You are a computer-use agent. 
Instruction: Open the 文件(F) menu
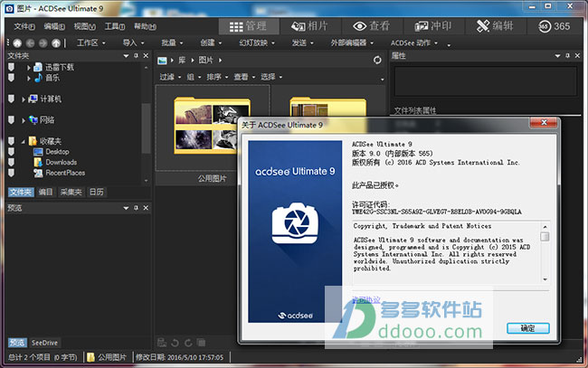[x=24, y=26]
